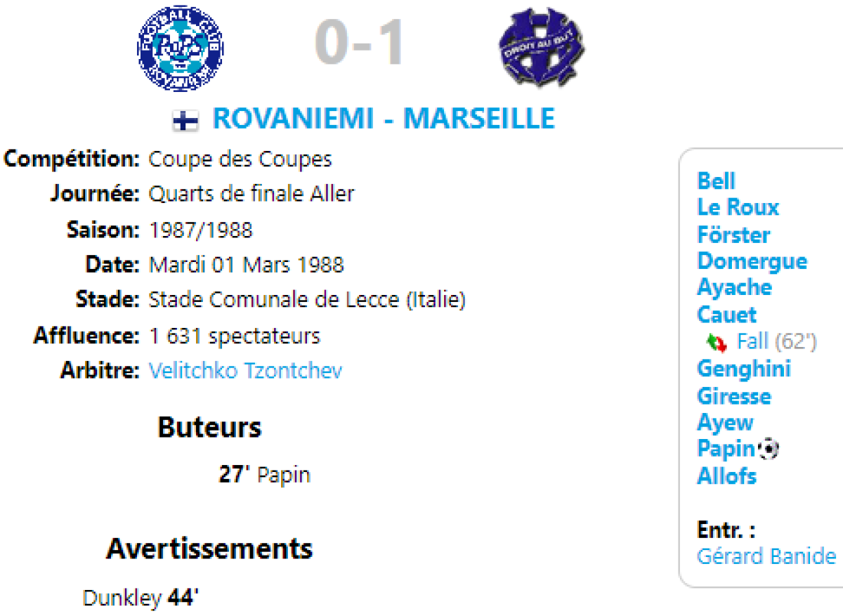This screenshot has width=843, height=616.
Task: Click Papin's name in the lineup
Action: tap(725, 449)
